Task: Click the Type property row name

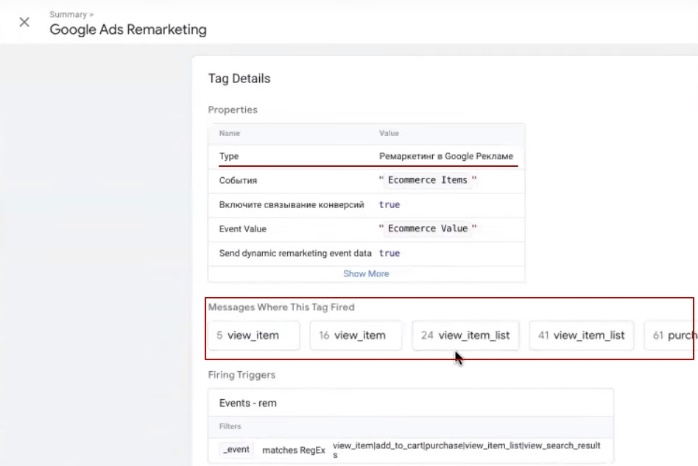Action: (x=229, y=156)
